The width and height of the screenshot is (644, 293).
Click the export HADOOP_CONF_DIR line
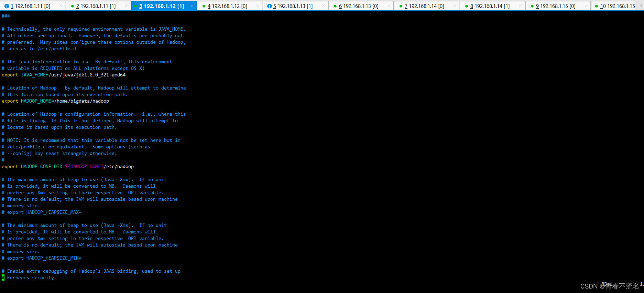pyautogui.click(x=68, y=166)
